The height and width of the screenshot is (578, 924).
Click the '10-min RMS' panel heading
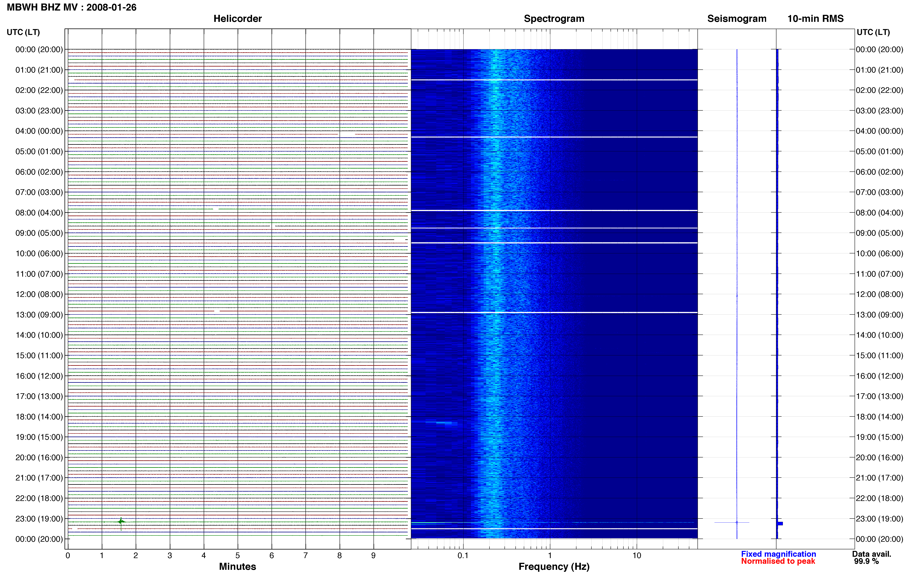[x=816, y=18]
